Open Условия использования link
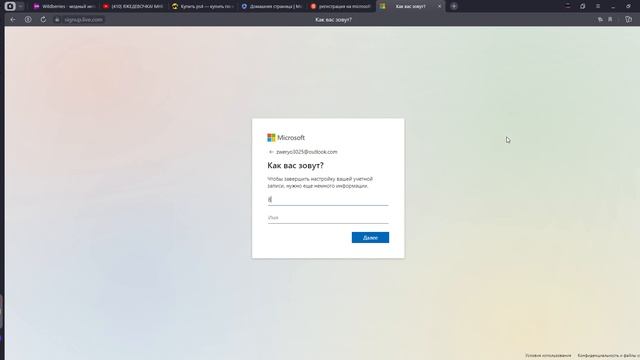Screen dimensions: 640x360 tap(548, 356)
